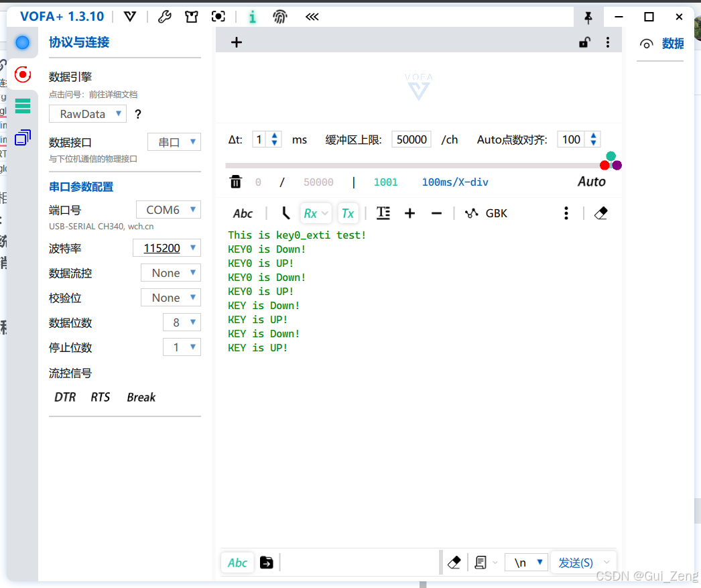Click the red record icon in the sidebar
Screen dimensions: 701x588
[x=23, y=74]
